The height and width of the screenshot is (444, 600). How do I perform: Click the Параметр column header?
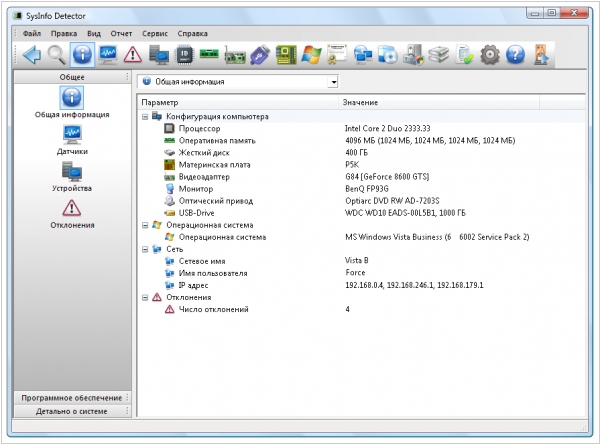(238, 103)
